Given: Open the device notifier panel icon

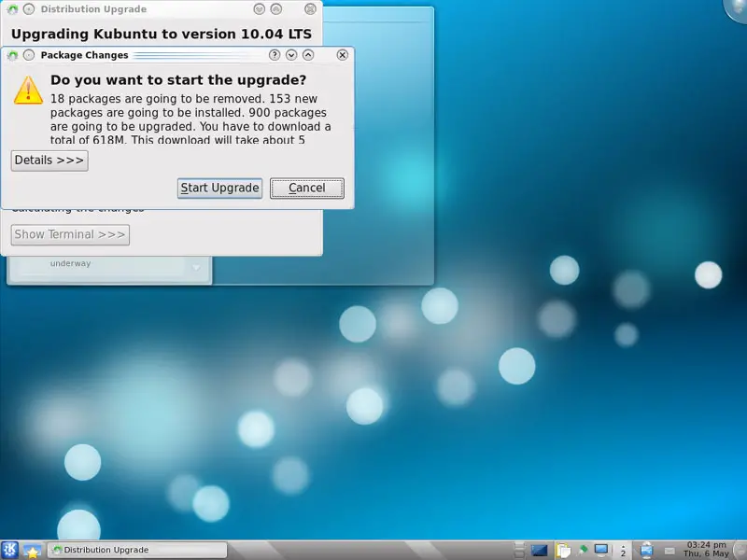Looking at the screenshot, I should point(646,551).
